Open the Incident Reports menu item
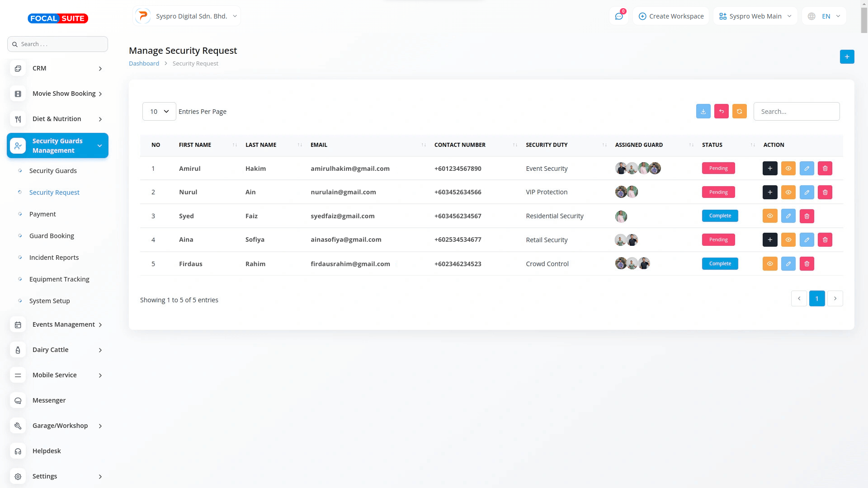 click(x=54, y=258)
